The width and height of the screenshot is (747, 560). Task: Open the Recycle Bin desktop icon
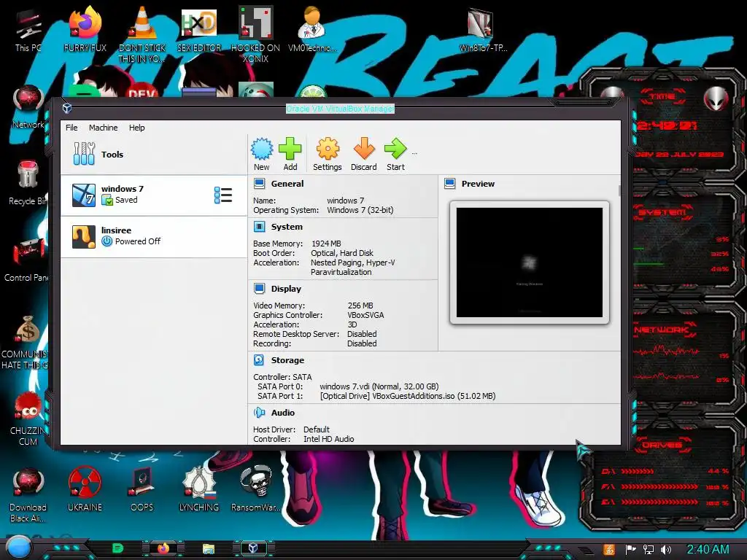(x=28, y=183)
